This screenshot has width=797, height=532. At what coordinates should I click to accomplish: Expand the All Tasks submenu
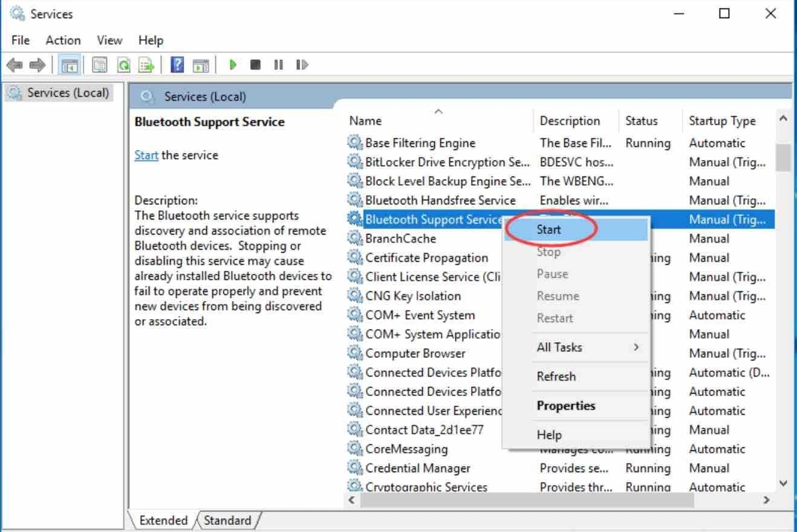[576, 347]
